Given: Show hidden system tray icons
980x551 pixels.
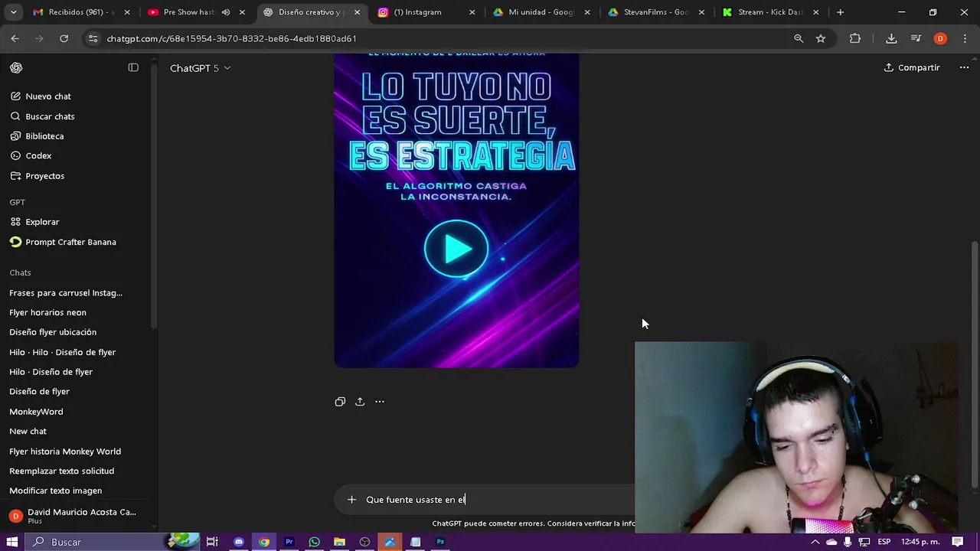Looking at the screenshot, I should [815, 542].
